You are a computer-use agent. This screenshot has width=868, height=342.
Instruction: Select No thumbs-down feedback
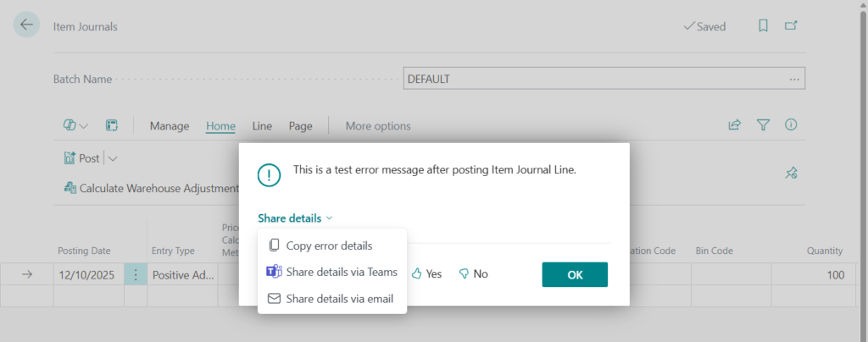click(473, 273)
